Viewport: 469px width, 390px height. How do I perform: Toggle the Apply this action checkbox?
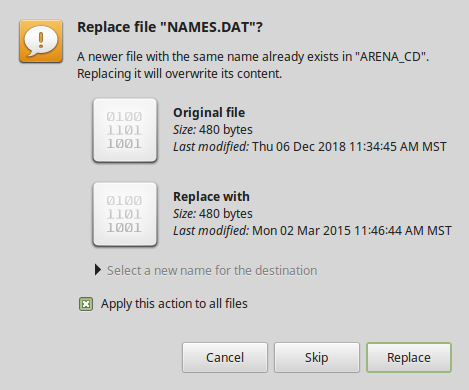click(x=86, y=304)
